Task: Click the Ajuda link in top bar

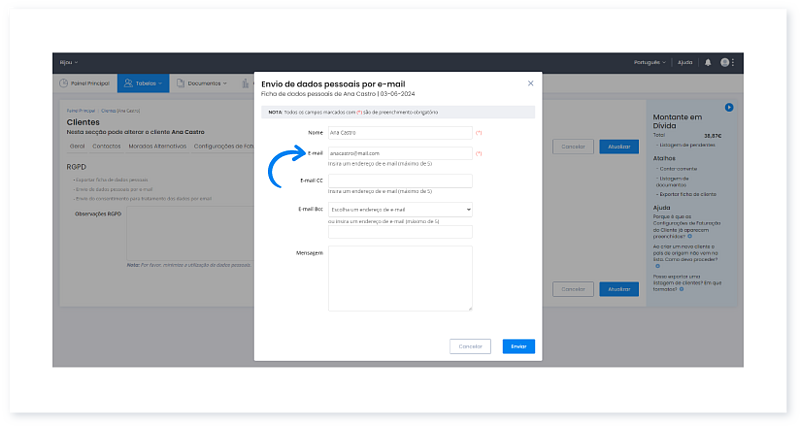Action: pos(685,62)
